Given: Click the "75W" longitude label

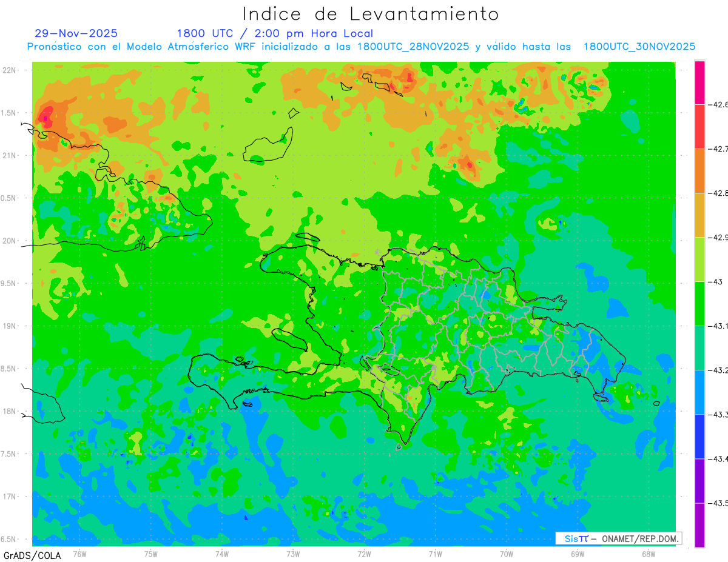Looking at the screenshot, I should [x=150, y=554].
